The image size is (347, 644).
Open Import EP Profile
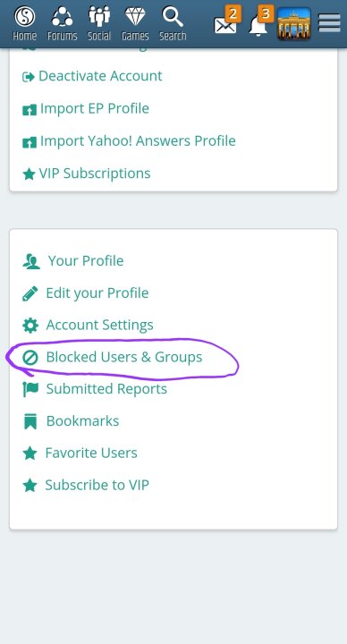(86, 108)
